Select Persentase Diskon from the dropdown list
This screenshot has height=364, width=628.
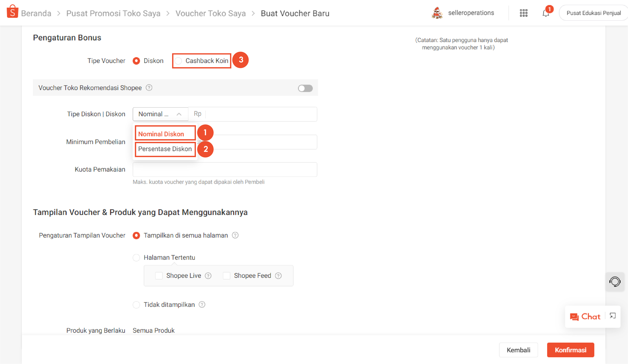tap(165, 149)
